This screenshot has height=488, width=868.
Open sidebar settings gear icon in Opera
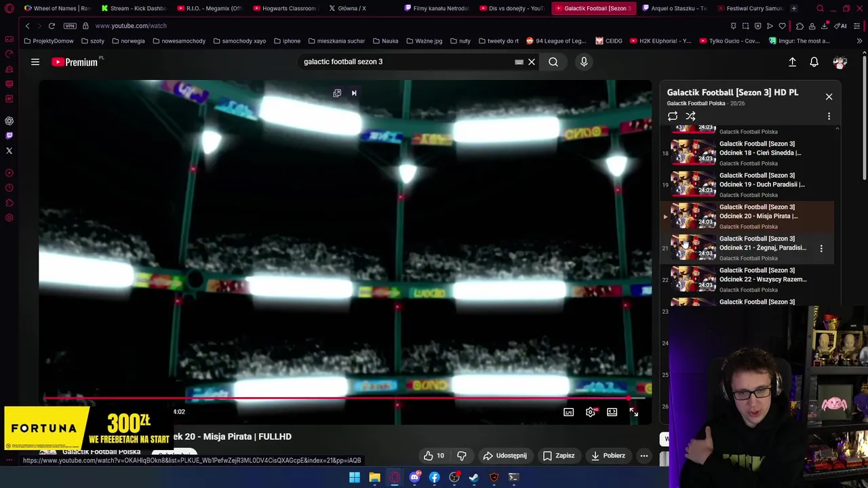coord(9,218)
